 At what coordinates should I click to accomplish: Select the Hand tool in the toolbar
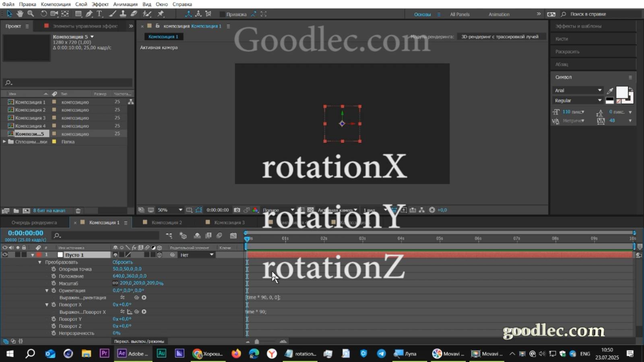point(19,14)
